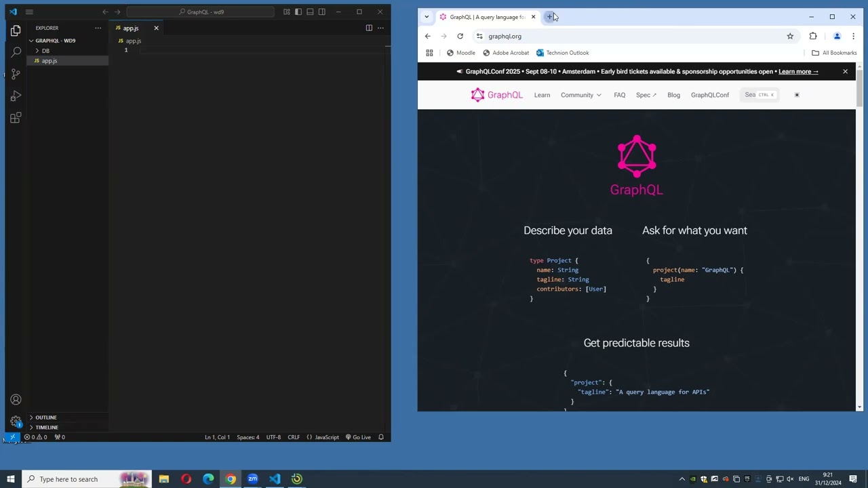Image resolution: width=868 pixels, height=488 pixels.
Task: Show hidden icons in the system tray
Action: tap(682, 479)
